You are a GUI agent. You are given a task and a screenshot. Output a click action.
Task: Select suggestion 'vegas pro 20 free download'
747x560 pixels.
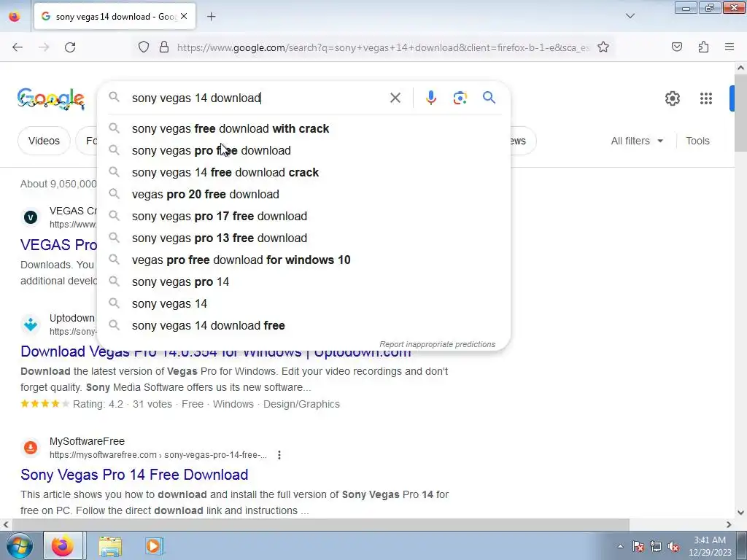coord(304,194)
